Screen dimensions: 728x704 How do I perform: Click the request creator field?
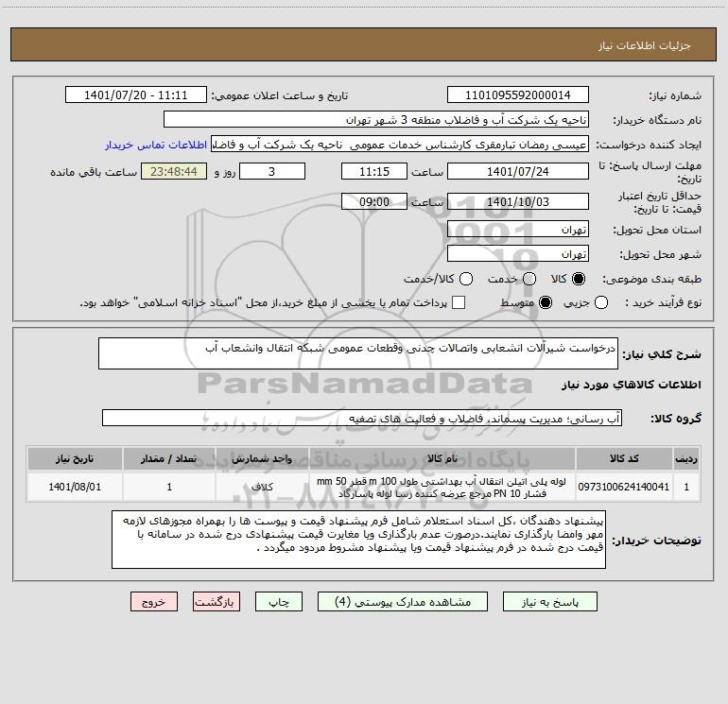click(400, 145)
